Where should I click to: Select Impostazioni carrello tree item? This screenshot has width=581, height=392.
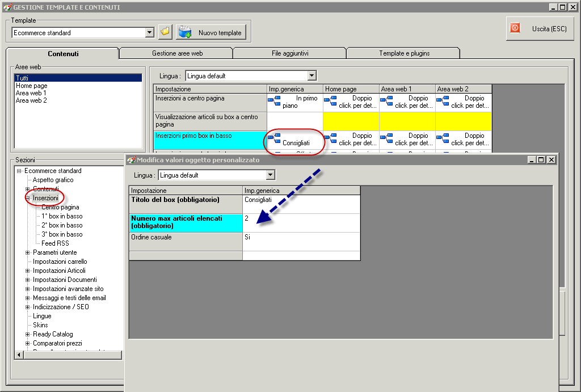point(60,262)
